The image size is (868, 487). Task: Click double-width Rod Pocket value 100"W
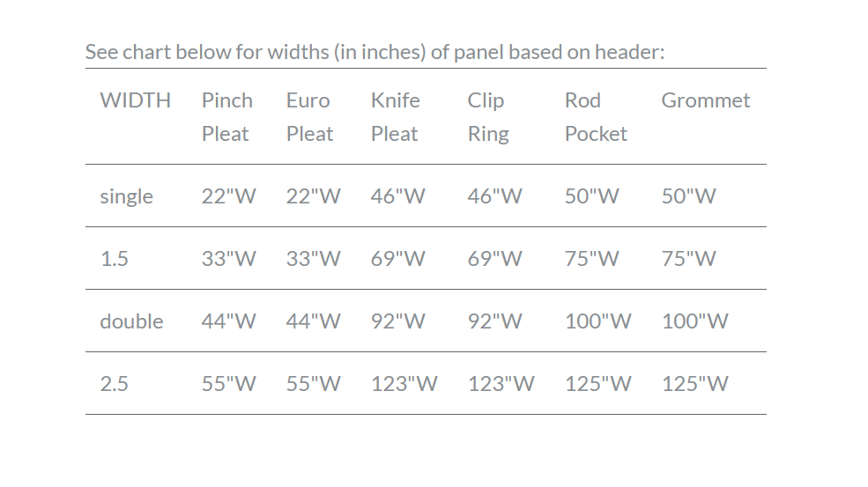point(597,321)
